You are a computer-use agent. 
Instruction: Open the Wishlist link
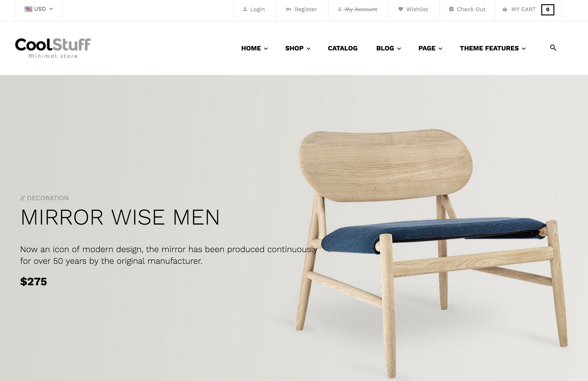pos(417,9)
